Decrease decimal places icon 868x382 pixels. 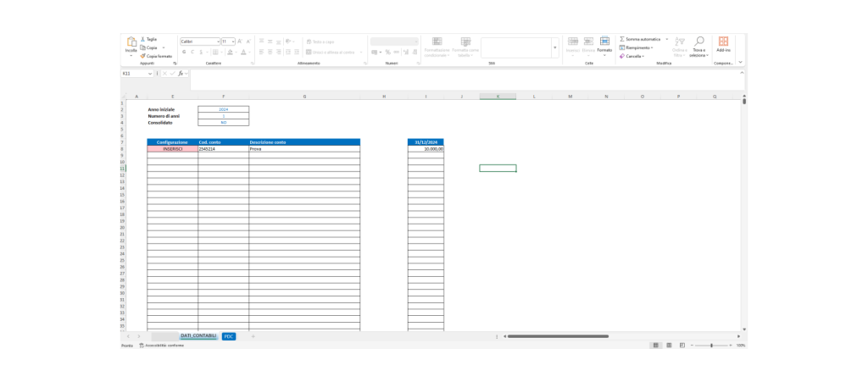[415, 52]
